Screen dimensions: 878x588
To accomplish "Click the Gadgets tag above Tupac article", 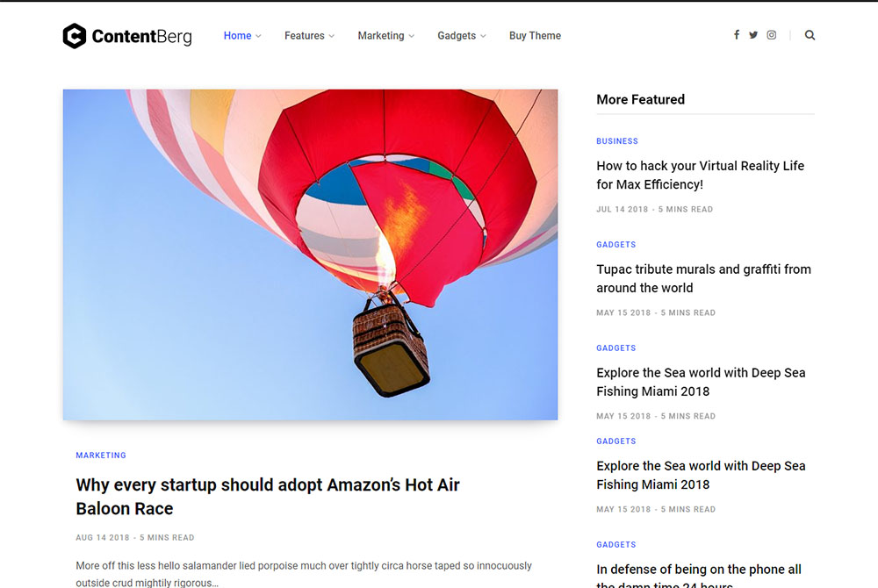I will pos(615,245).
